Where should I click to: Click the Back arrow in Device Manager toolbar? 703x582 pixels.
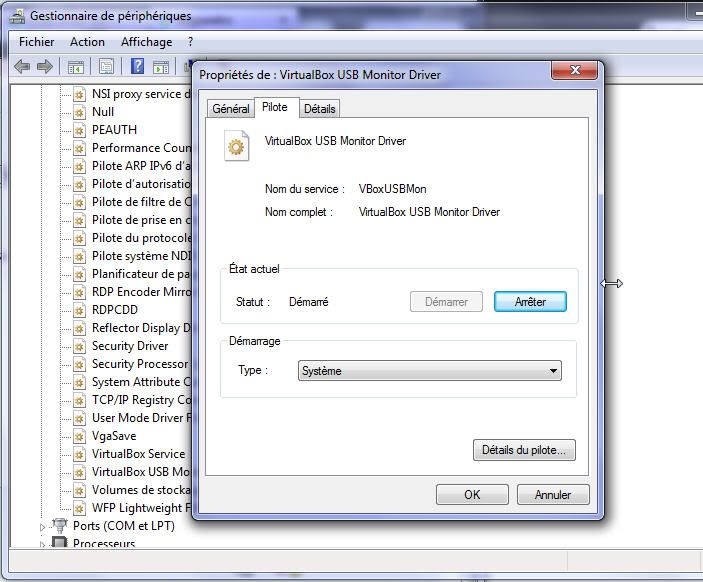22,67
